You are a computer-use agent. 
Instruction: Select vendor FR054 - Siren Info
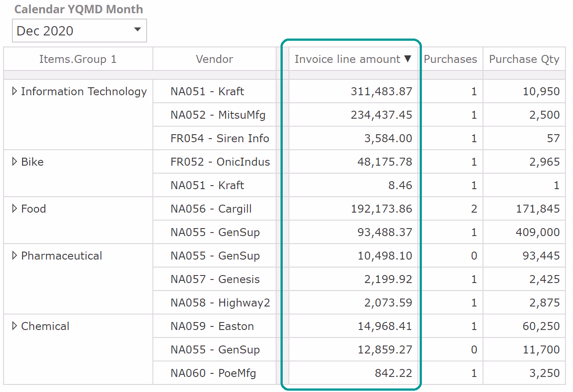point(219,138)
